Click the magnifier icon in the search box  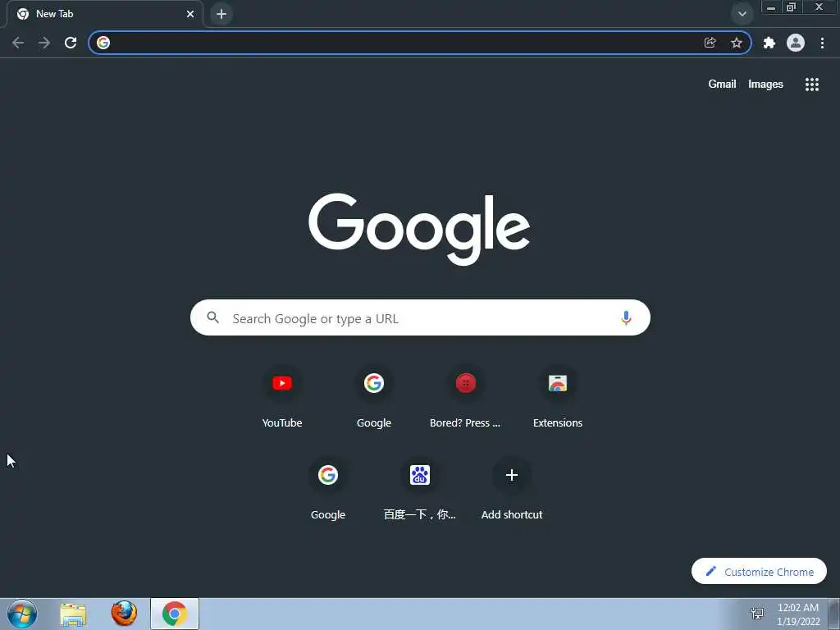[x=213, y=317]
